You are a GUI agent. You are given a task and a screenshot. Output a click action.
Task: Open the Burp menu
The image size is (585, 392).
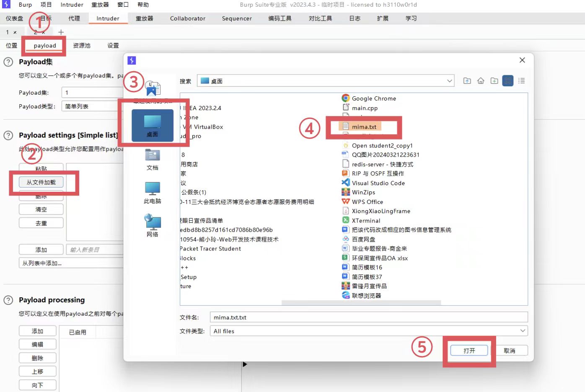tap(25, 5)
